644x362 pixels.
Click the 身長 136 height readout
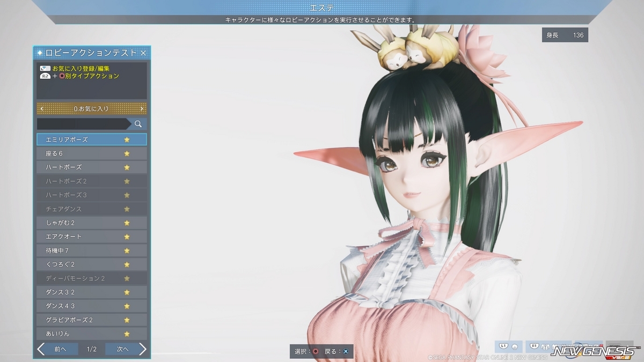click(565, 35)
